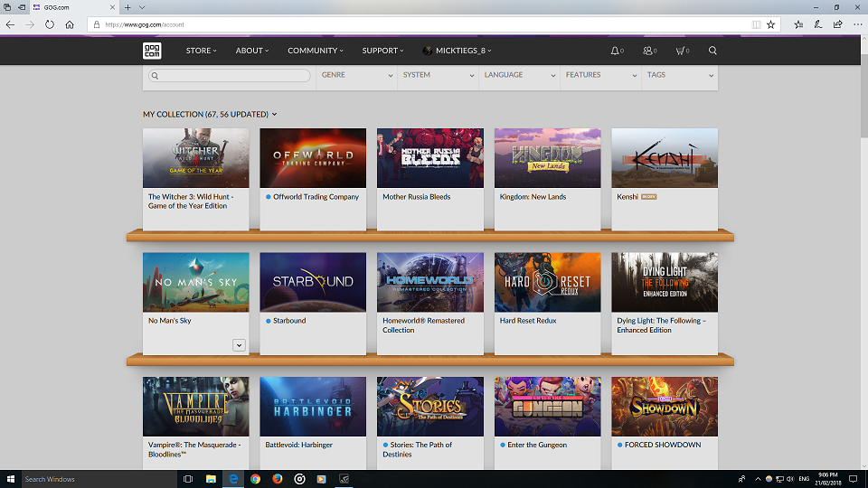
Task: Open the Mother Russia Bleeds cover
Action: [430, 157]
